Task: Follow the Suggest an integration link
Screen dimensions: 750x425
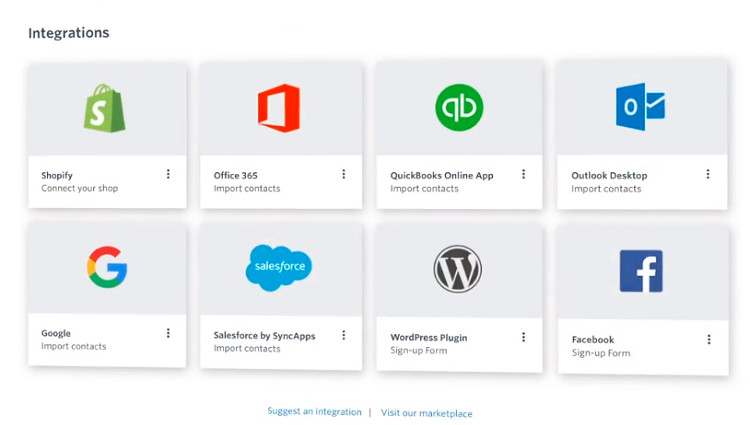Action: click(x=314, y=411)
